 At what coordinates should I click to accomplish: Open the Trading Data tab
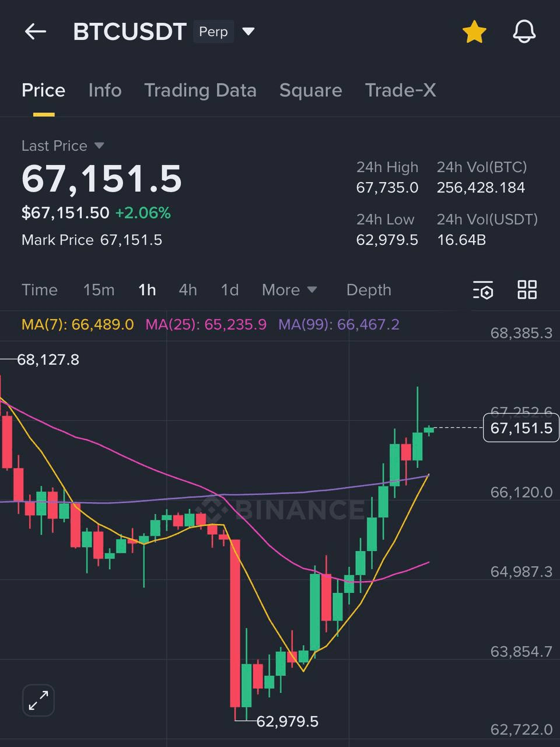coord(200,90)
